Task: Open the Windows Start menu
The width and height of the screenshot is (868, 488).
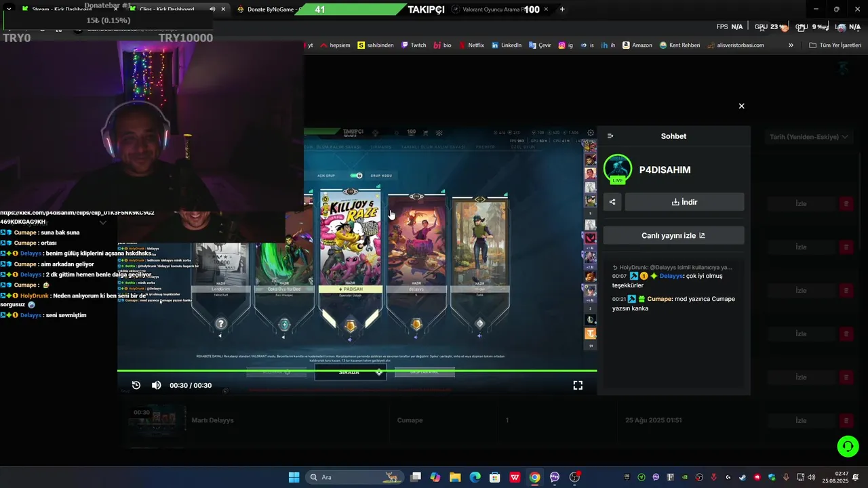Action: coord(294,477)
